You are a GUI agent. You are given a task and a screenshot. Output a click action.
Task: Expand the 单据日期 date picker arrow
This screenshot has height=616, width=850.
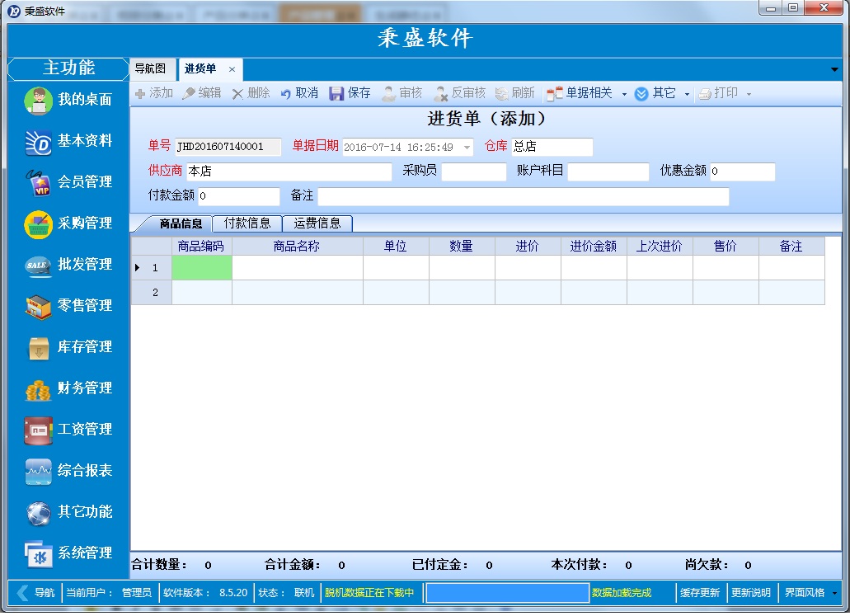pos(466,148)
